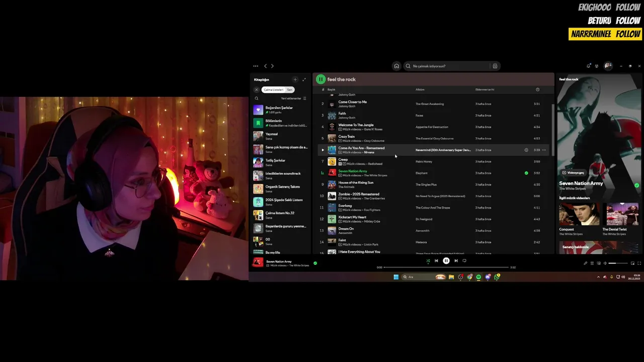Open Nirvana artist link
Screen dimensions: 644x362
[369, 152]
